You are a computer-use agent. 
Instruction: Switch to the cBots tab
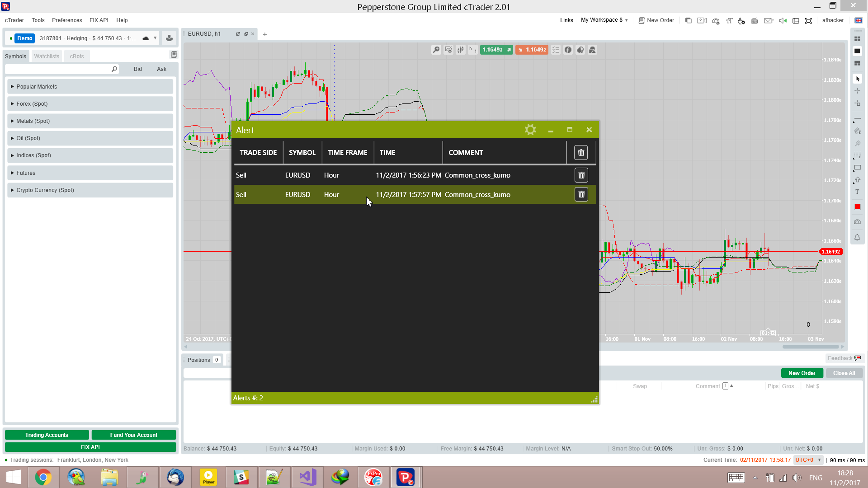[x=77, y=56]
